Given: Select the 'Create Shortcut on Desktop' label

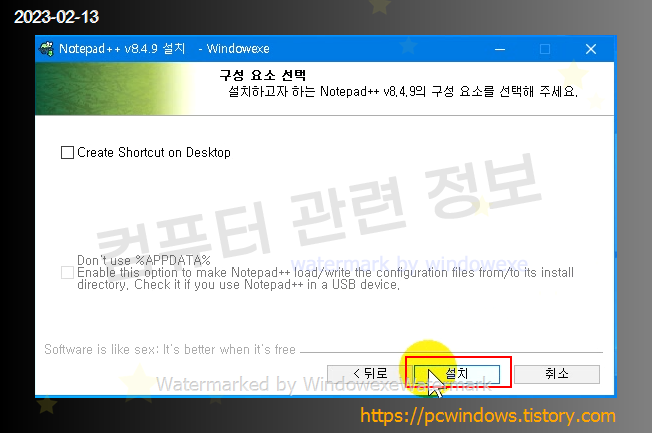Looking at the screenshot, I should tap(154, 152).
